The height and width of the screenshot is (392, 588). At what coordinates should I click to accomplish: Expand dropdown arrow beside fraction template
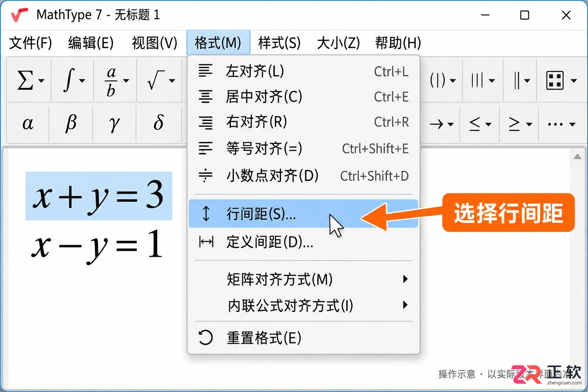pos(126,81)
